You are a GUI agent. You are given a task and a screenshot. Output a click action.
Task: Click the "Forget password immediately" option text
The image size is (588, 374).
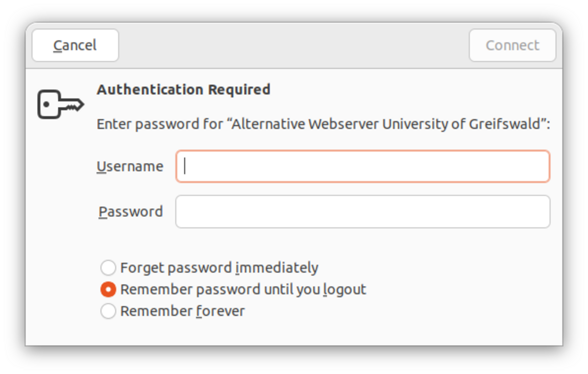tap(219, 268)
